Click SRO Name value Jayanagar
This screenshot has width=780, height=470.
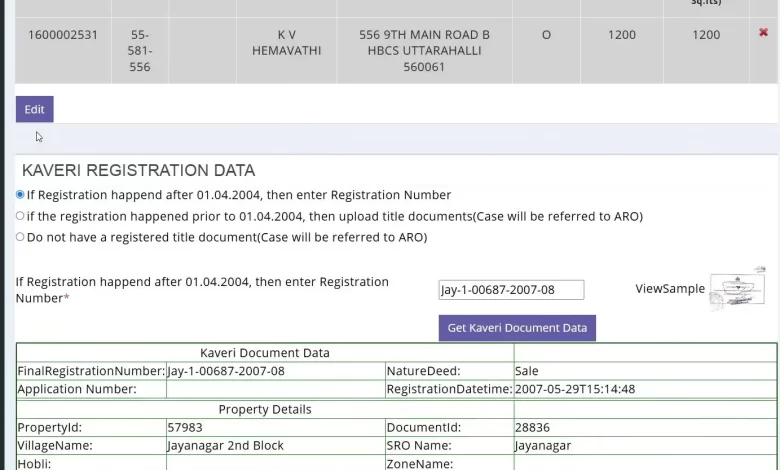[x=543, y=445]
